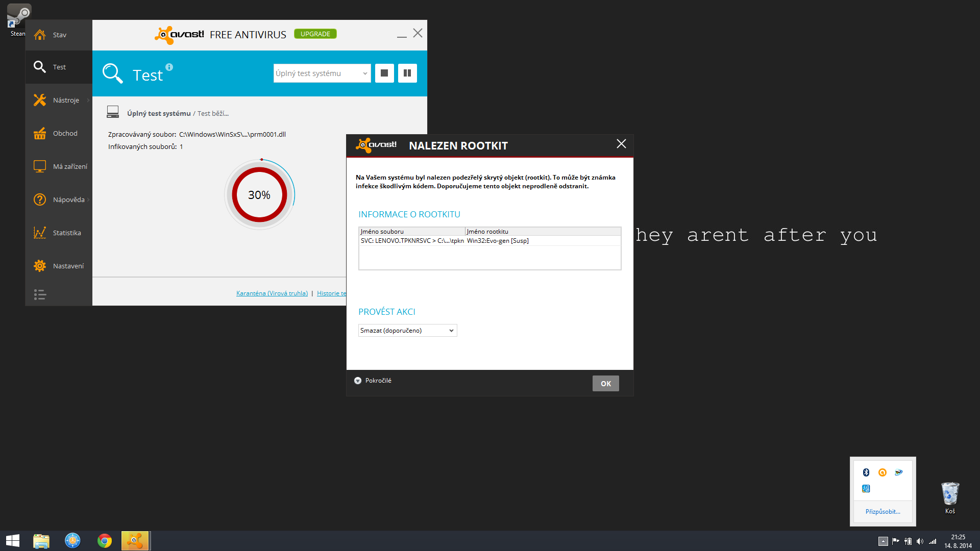Viewport: 980px width, 551px height.
Task: Open the Stav home icon
Action: pyautogui.click(x=40, y=35)
